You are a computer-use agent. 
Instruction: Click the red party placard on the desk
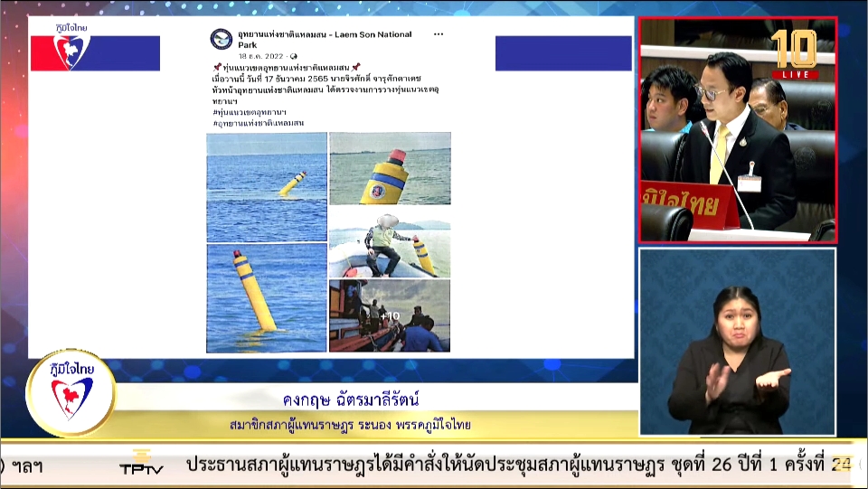click(689, 204)
